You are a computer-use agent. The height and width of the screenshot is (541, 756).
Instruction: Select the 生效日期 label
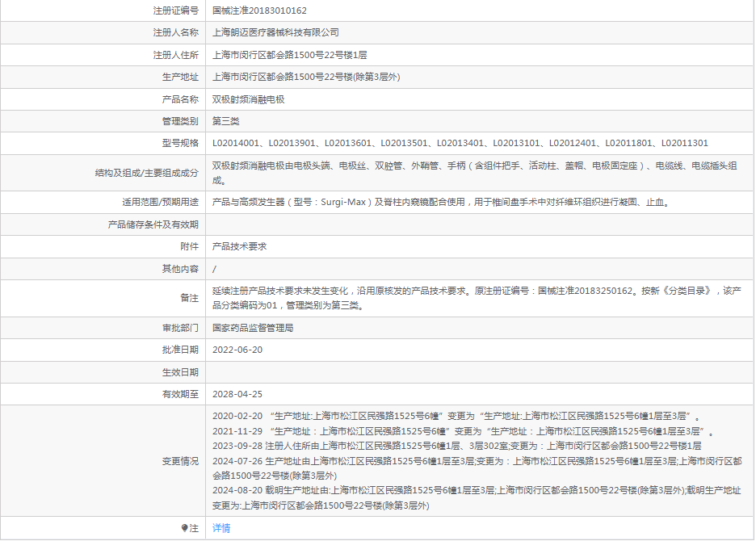180,372
